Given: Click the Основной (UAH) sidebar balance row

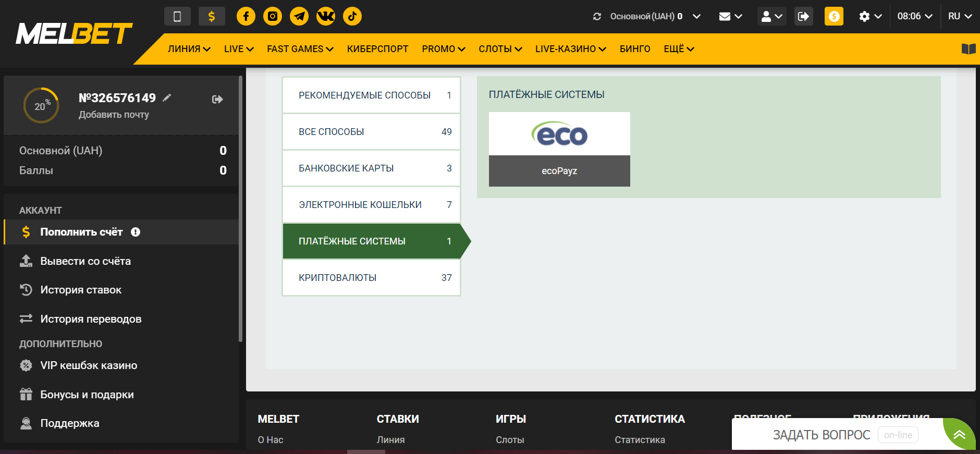Looking at the screenshot, I should (123, 151).
